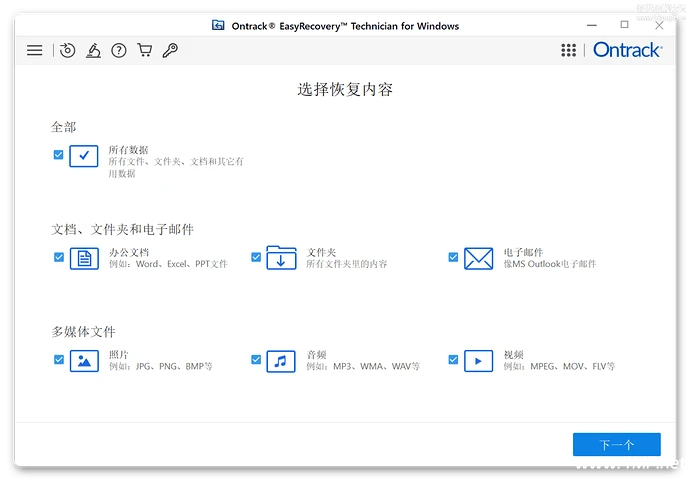690x481 pixels.
Task: Click the app icon in title bar
Action: (219, 26)
